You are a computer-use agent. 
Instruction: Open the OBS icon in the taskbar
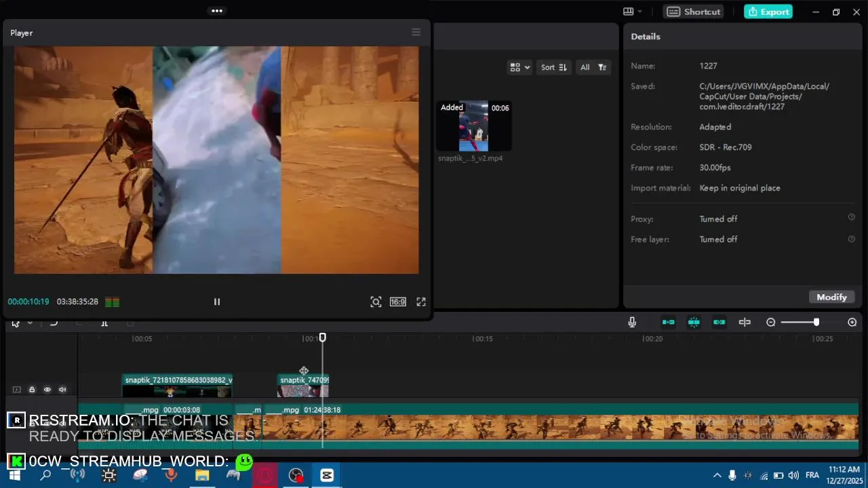296,476
